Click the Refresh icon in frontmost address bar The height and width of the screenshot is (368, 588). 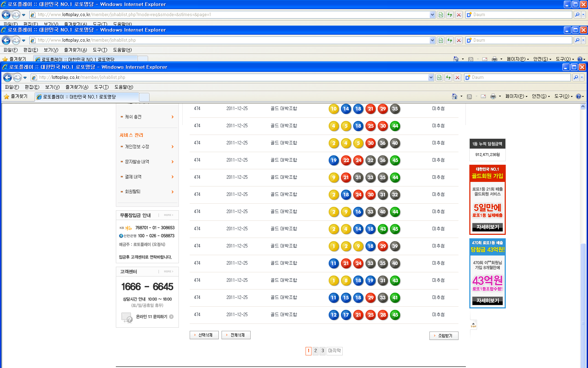[448, 77]
